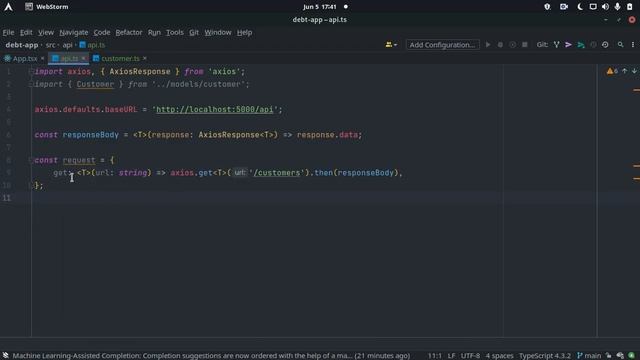Viewport: 640px width, 360px height.
Task: Switch to the App.tsx editor tab
Action: coord(24,58)
